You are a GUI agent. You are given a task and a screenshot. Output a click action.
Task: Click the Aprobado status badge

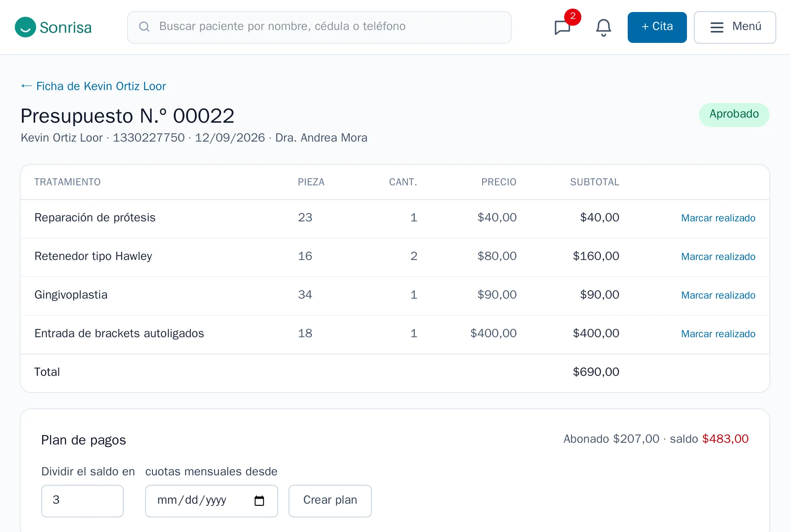pos(734,115)
